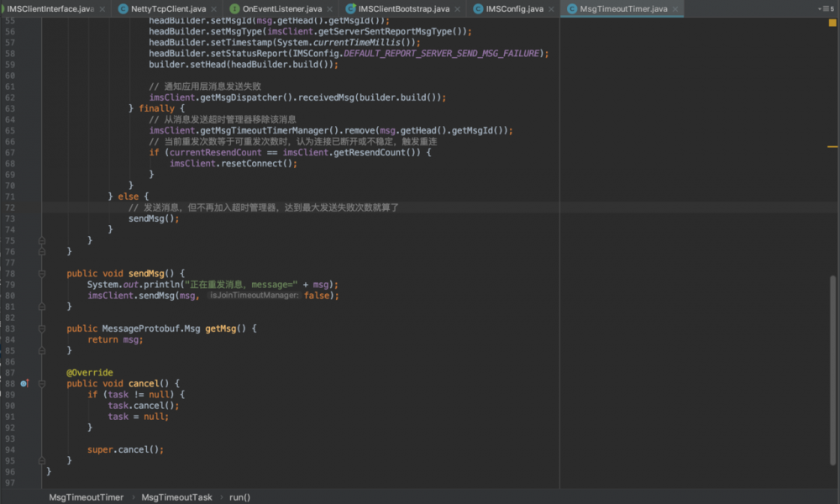Select MsgTimeoutTimer in the breadcrumb bar
The width and height of the screenshot is (840, 504).
coord(86,497)
